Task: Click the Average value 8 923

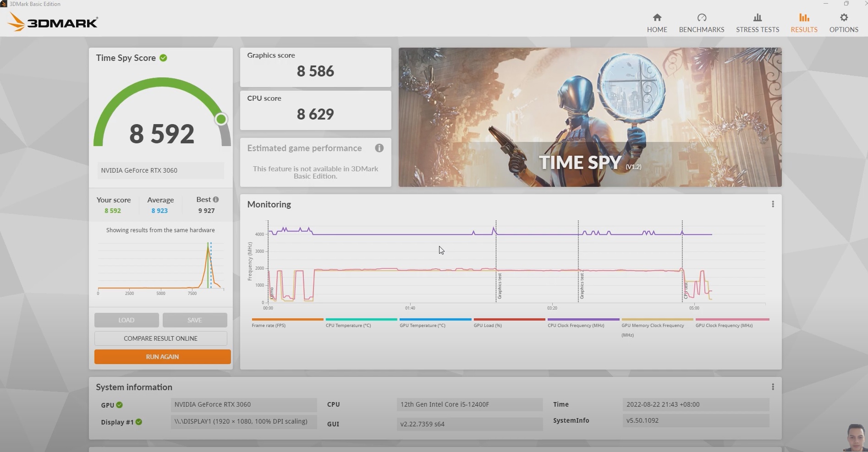Action: [x=159, y=211]
